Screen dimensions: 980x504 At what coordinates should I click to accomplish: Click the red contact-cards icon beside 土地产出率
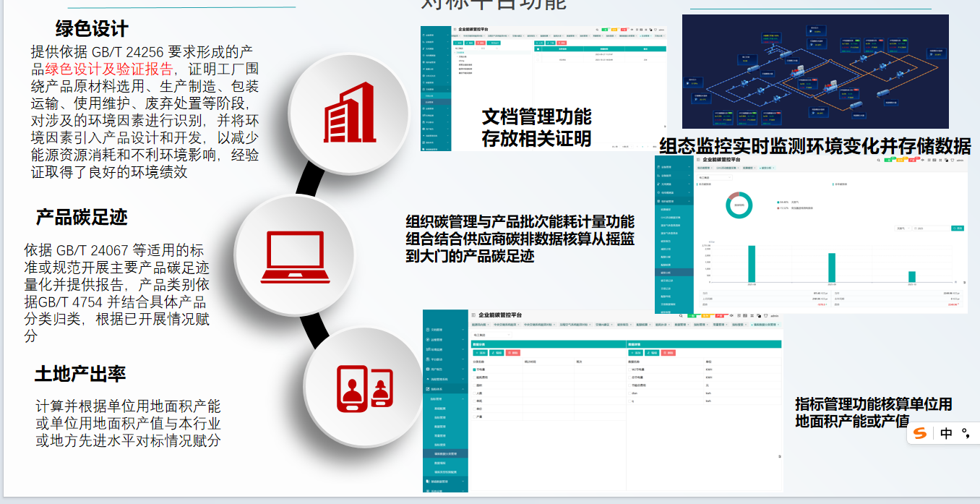point(364,388)
